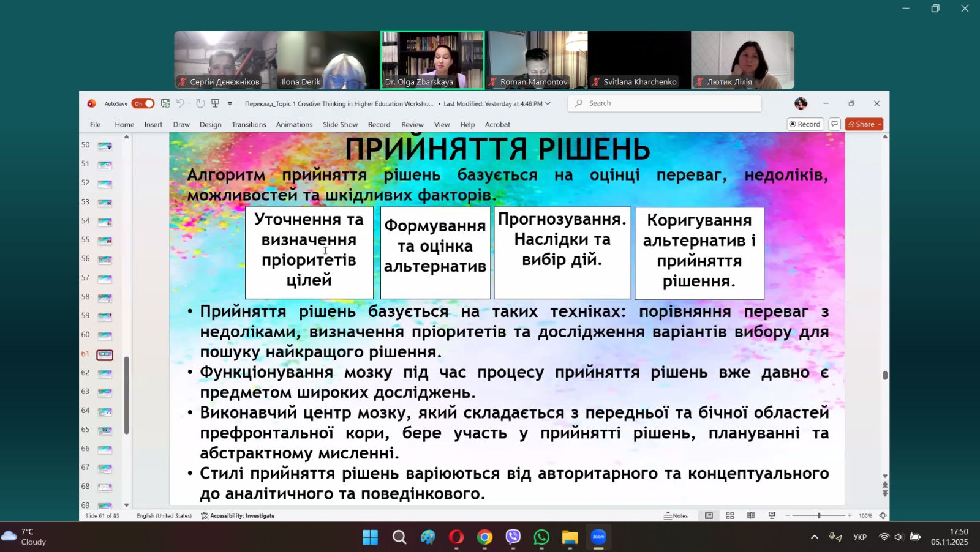Expand Customize Quick Access Toolbar dropdown
980x552 pixels.
[x=230, y=104]
